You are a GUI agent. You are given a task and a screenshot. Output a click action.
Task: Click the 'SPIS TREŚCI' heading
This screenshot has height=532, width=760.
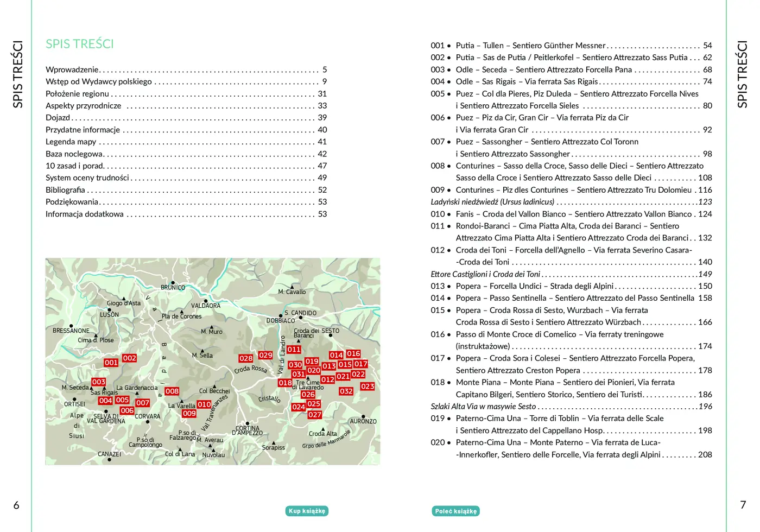pos(80,44)
